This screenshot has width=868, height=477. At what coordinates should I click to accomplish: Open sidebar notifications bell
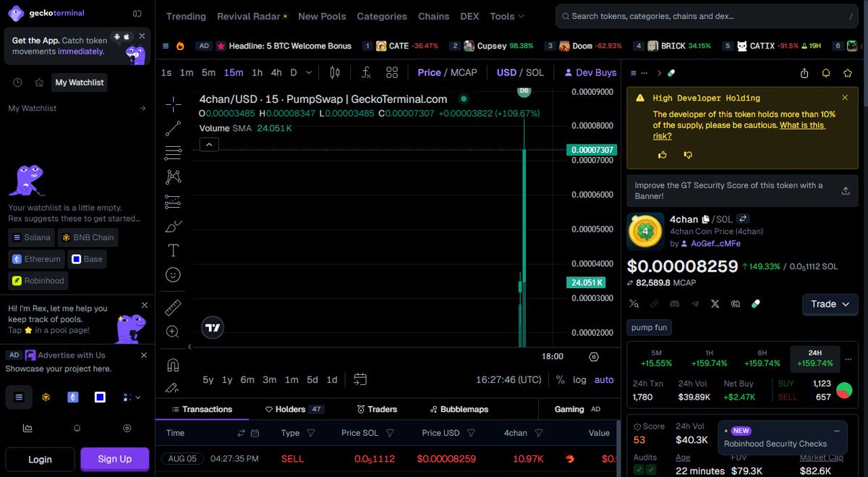point(77,429)
